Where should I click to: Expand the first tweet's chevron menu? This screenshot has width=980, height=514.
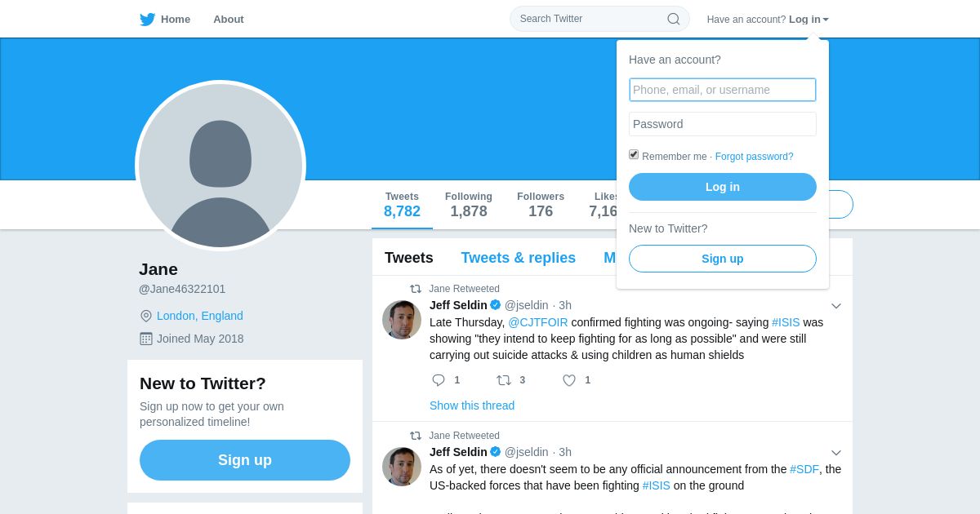point(835,306)
